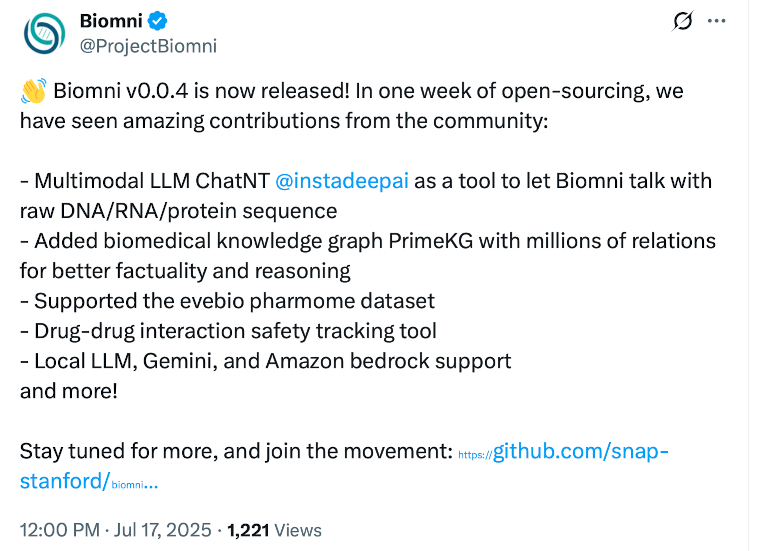Click the 12:00 PM Jul 17, 2025 timestamp
Viewport: 761px width, 551px height.
114,530
